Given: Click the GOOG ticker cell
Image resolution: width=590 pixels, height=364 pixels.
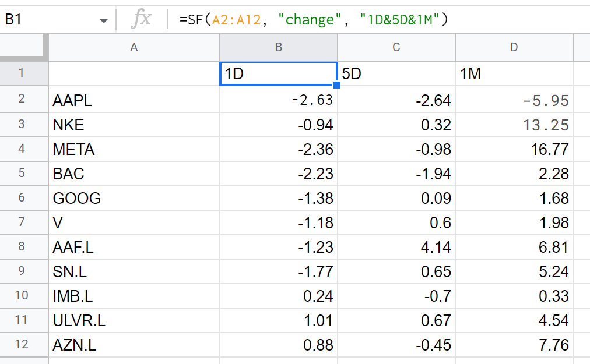Looking at the screenshot, I should tap(134, 198).
